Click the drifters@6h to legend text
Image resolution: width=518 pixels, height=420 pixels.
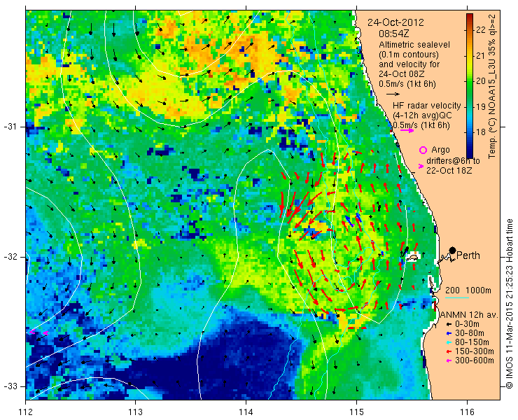tap(453, 161)
